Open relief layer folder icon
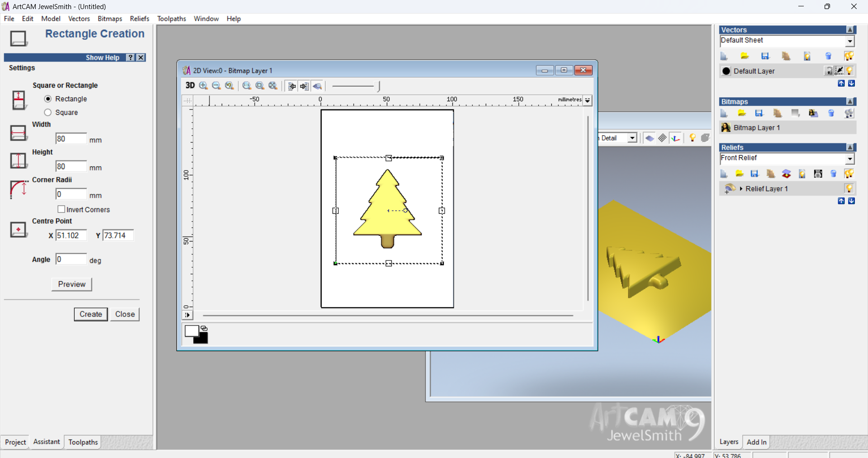The height and width of the screenshot is (458, 868). pyautogui.click(x=740, y=174)
